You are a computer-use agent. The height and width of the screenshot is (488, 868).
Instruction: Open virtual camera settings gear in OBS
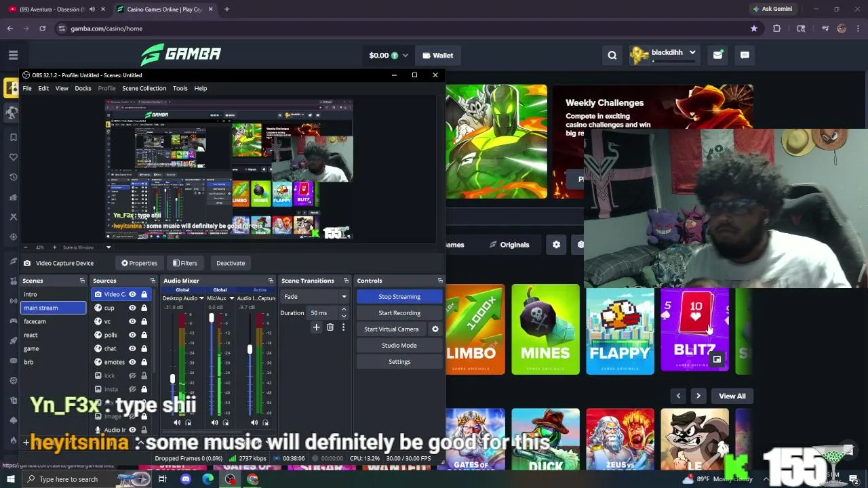435,329
